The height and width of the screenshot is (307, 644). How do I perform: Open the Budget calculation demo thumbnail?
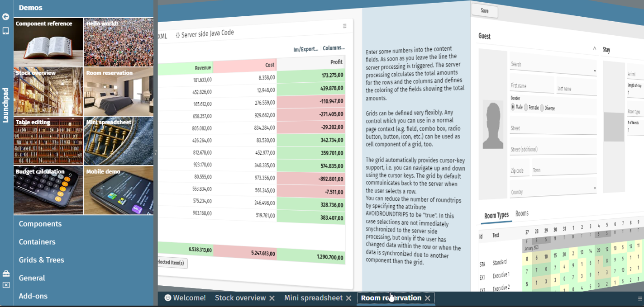tap(48, 190)
